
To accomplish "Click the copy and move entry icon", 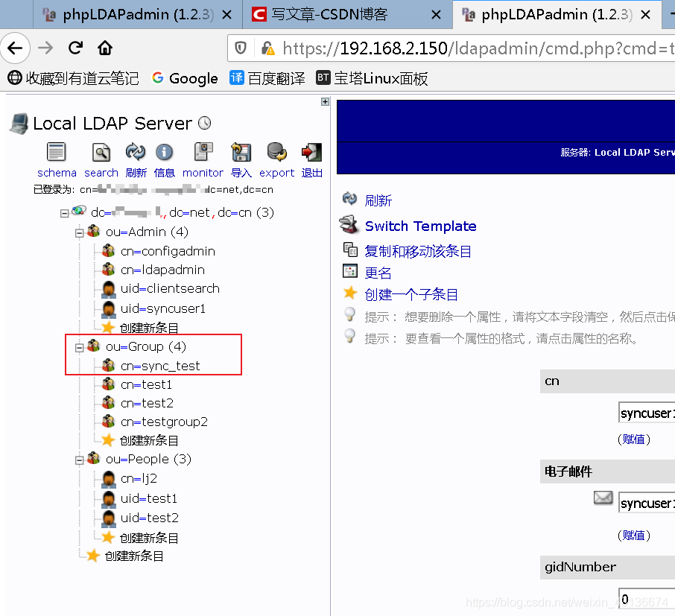I will click(x=350, y=250).
